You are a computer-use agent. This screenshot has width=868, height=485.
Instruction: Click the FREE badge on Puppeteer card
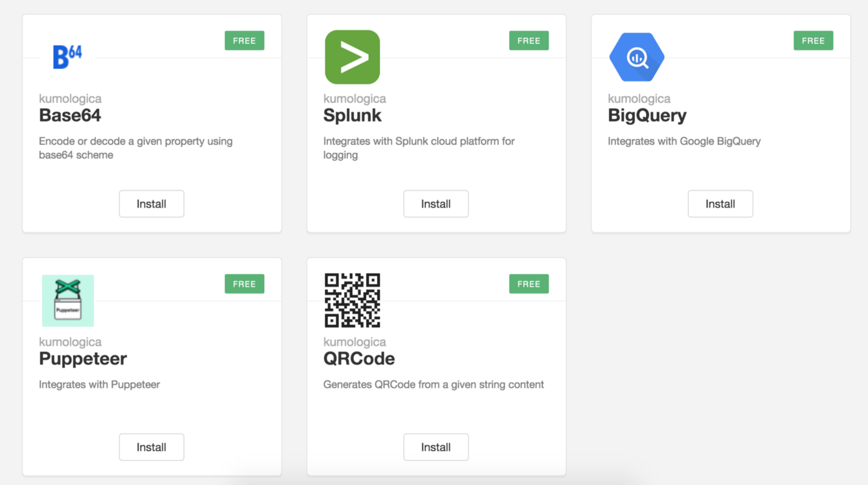click(x=244, y=284)
